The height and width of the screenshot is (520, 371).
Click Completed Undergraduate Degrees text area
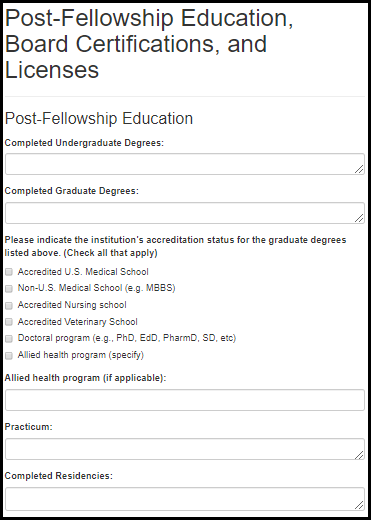click(x=185, y=164)
